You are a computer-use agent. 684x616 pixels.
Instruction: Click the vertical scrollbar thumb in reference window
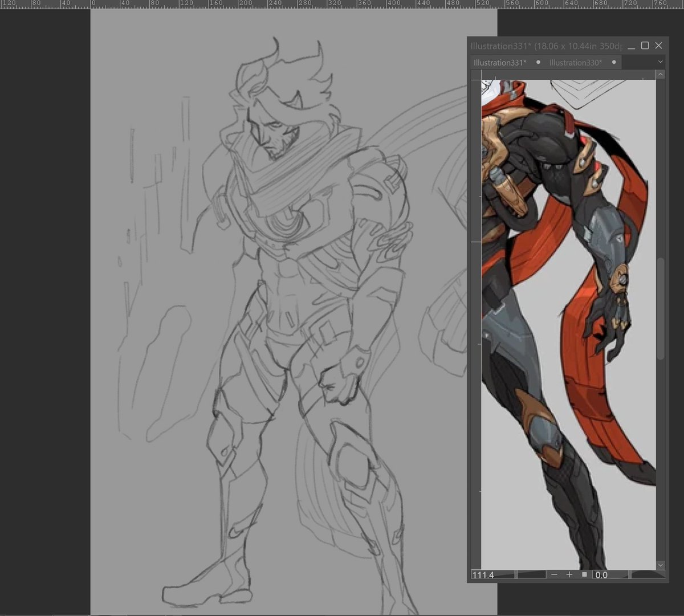tap(661, 308)
